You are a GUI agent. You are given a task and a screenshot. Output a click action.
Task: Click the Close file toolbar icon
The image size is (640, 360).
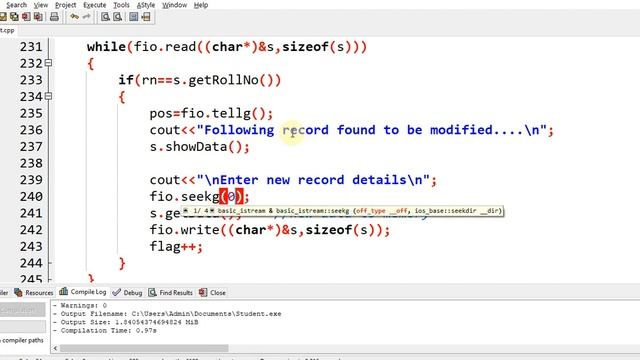point(26,17)
